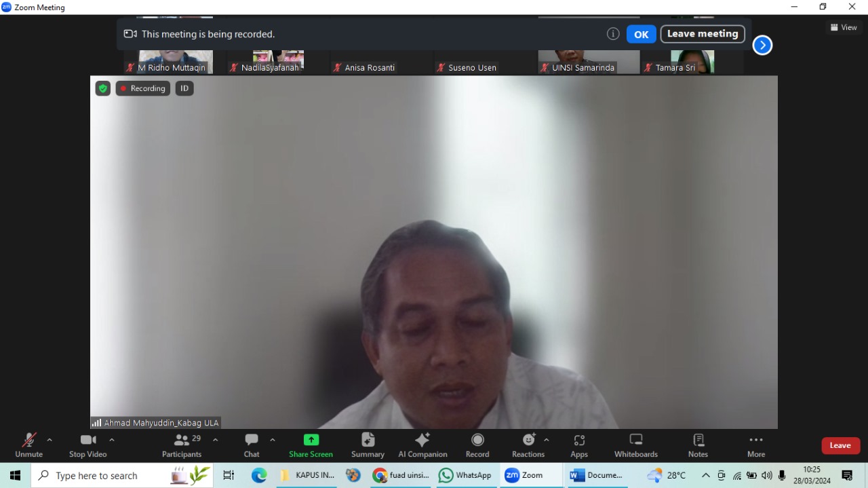868x488 pixels.
Task: Open the View layout menu
Action: [x=844, y=27]
